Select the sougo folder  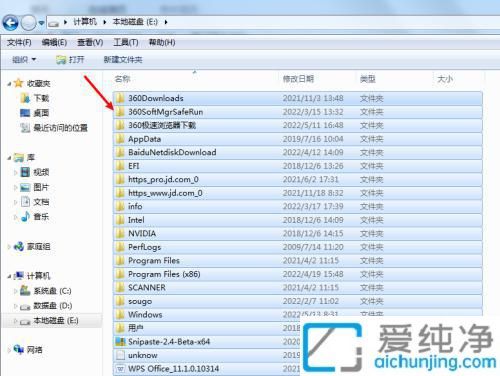tap(298, 301)
